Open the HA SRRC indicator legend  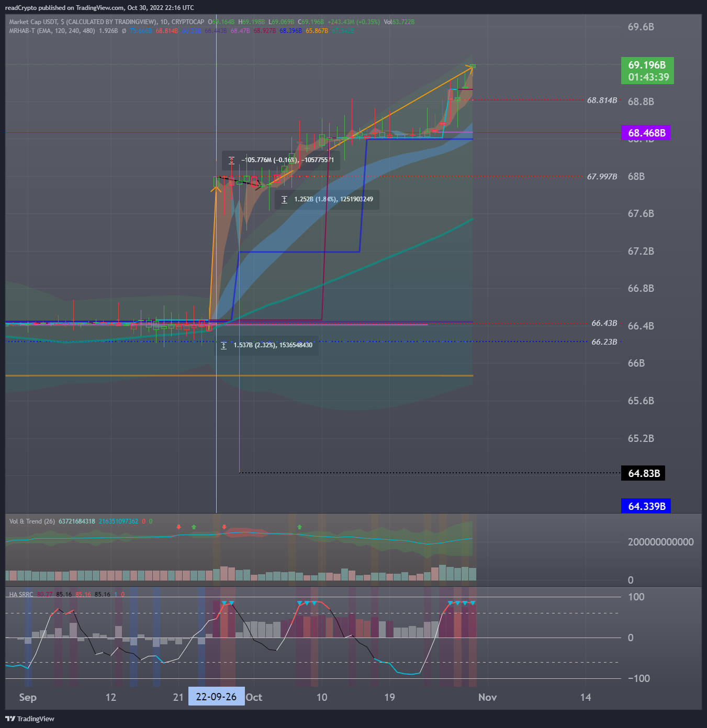pos(21,595)
